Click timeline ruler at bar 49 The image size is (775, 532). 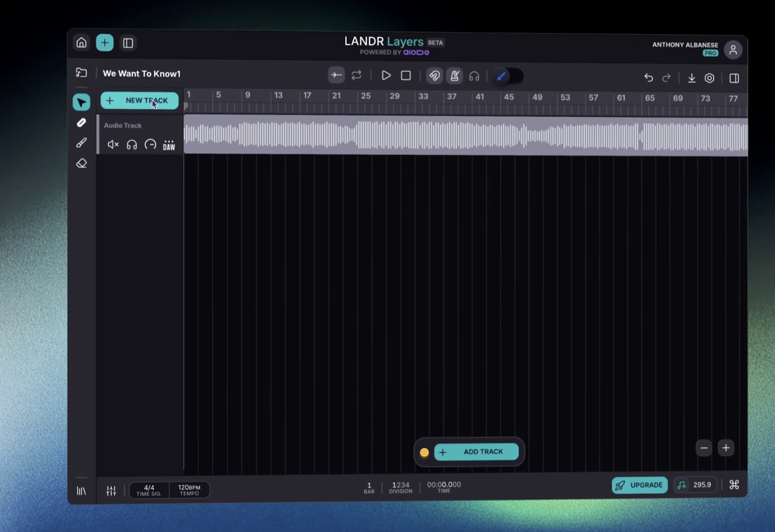tap(537, 97)
